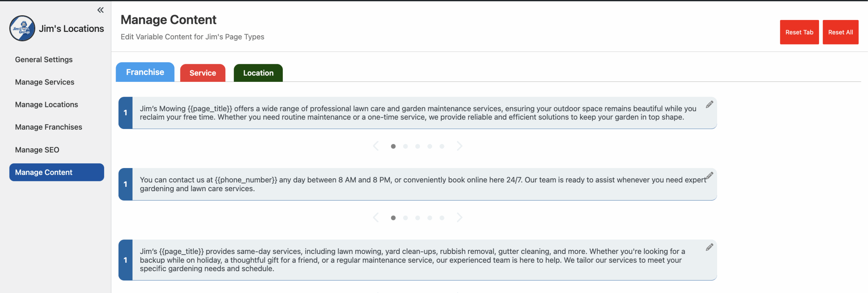Image resolution: width=868 pixels, height=293 pixels.
Task: Click the Jim's Group logo
Action: coord(22,29)
